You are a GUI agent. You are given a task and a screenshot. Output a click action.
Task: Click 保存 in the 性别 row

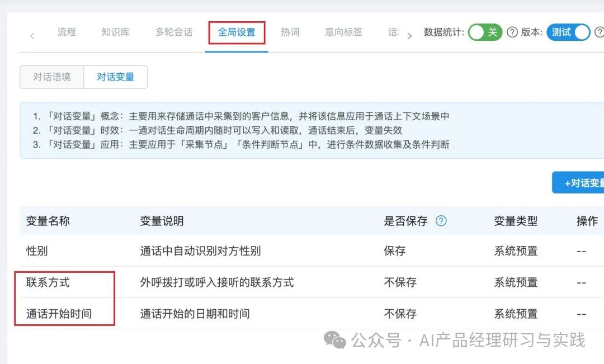tap(395, 251)
